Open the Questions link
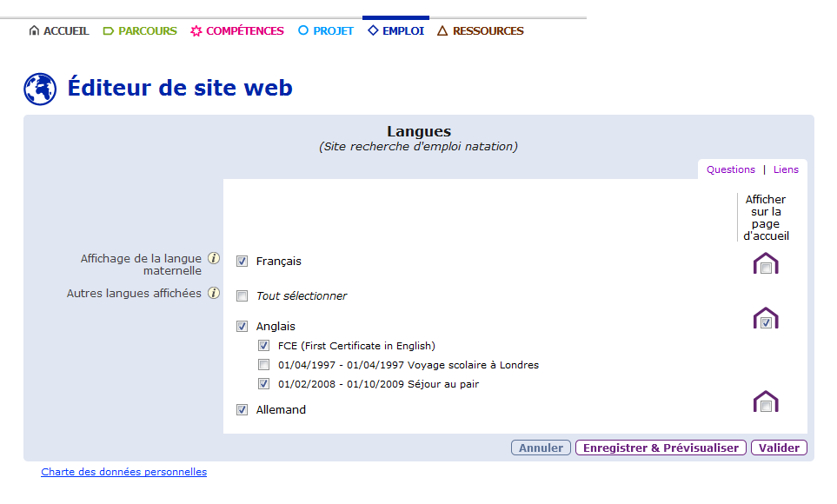The height and width of the screenshot is (504, 837). point(731,169)
